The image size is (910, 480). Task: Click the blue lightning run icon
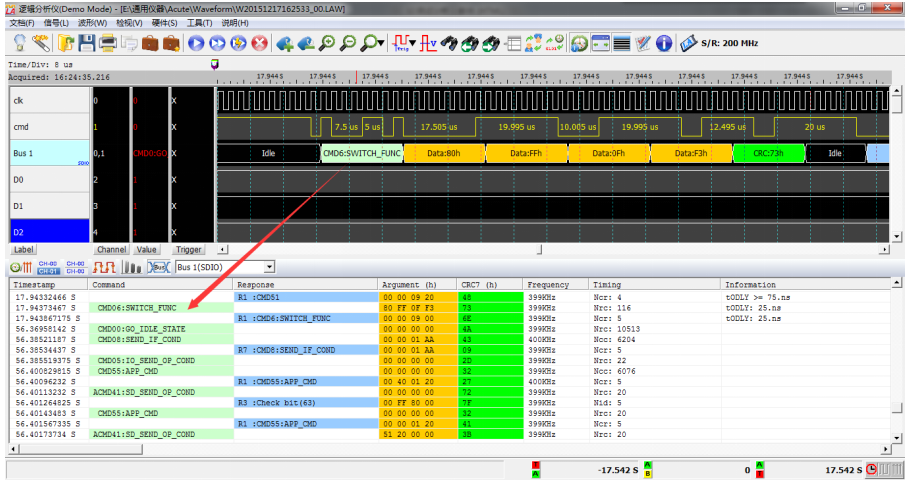(x=238, y=43)
